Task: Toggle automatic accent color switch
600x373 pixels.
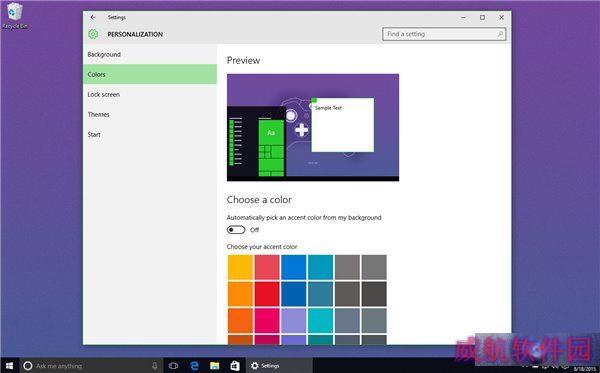Action: [x=236, y=230]
